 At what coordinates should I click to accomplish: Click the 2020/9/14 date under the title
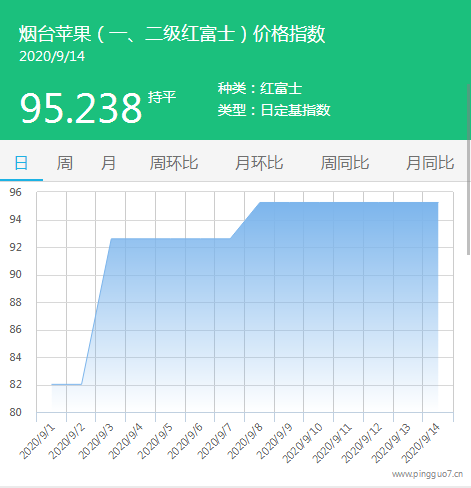coord(52,56)
